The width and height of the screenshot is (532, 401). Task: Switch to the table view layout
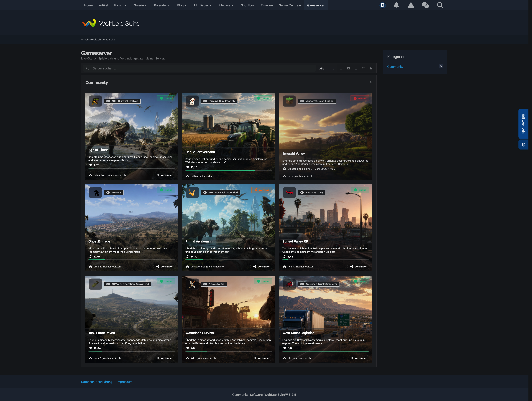(x=371, y=68)
